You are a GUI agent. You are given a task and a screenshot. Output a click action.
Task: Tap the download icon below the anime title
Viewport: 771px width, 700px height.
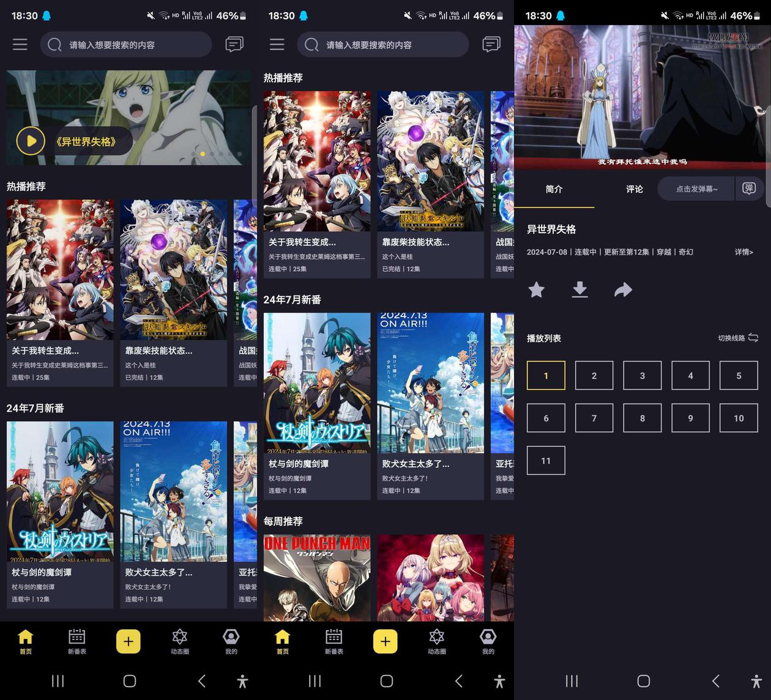click(579, 289)
